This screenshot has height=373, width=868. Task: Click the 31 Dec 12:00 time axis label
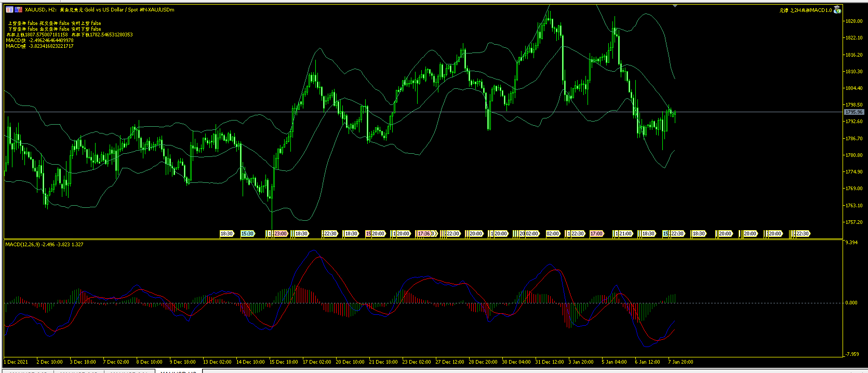click(549, 362)
